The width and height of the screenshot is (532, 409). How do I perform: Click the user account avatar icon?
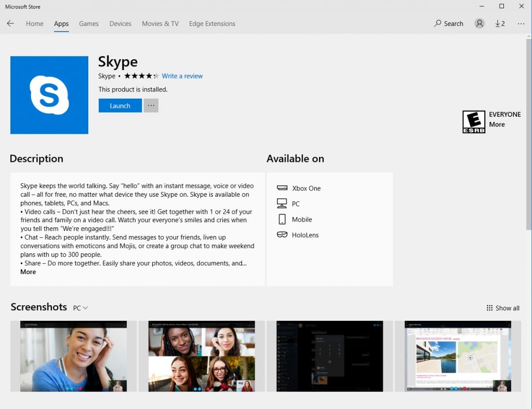coord(480,24)
